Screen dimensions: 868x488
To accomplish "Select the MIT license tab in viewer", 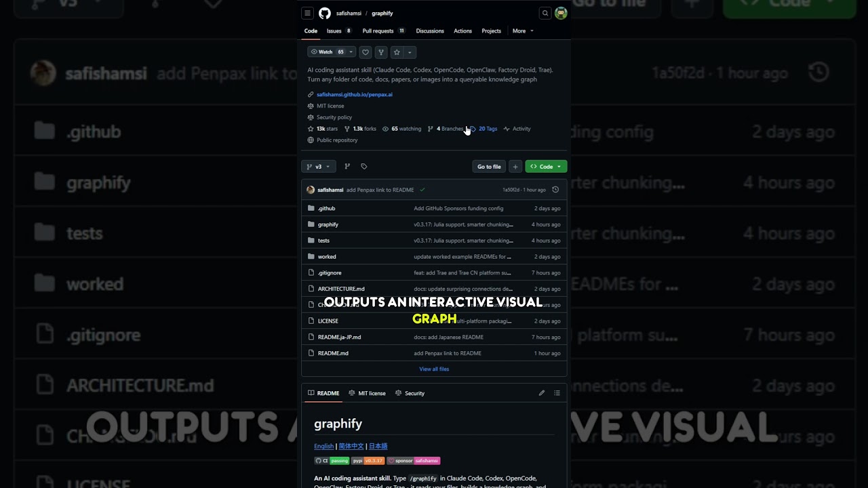I will tap(367, 393).
